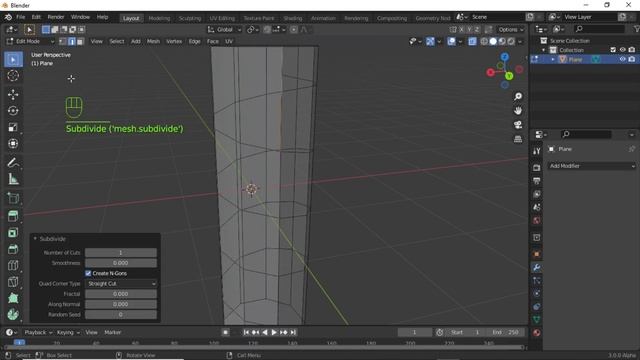Toggle Collection exclude checkbox in outliner
The image size is (640, 360).
point(613,50)
